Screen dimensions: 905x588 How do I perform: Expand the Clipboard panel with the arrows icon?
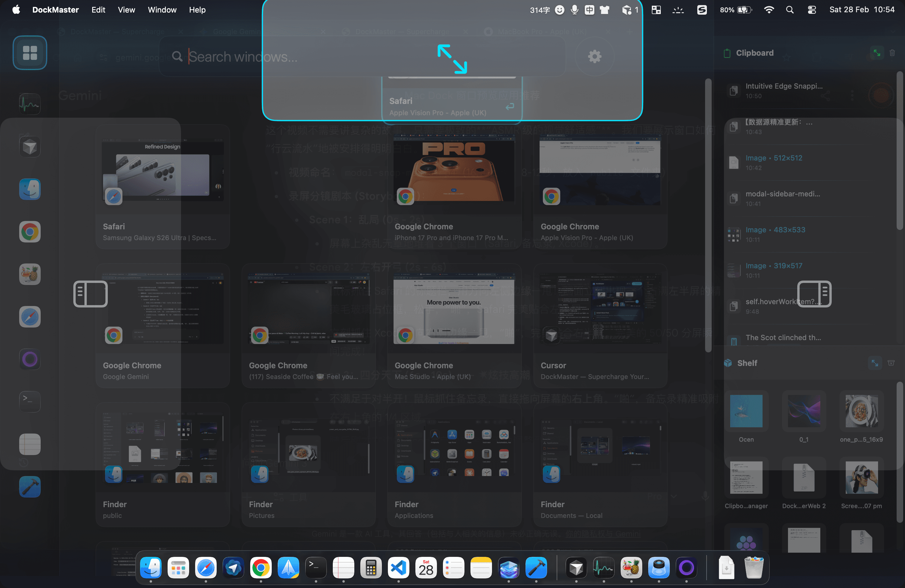tap(877, 53)
